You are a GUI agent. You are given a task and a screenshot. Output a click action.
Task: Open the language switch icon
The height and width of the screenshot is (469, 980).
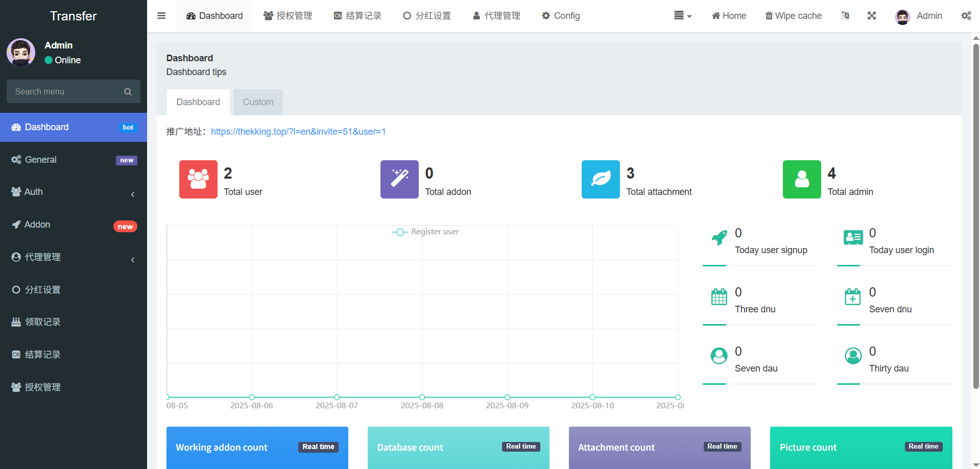coord(845,16)
